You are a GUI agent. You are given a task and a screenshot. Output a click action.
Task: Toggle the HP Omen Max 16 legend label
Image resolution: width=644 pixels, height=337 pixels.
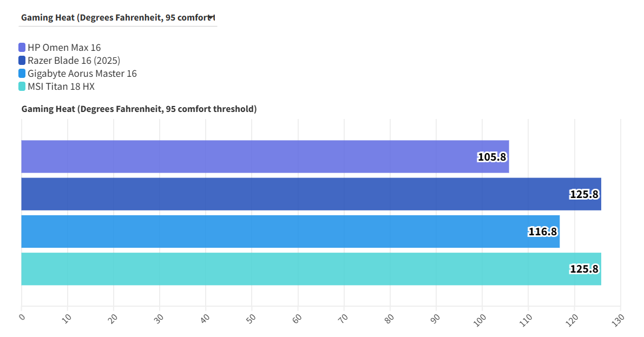pos(64,48)
